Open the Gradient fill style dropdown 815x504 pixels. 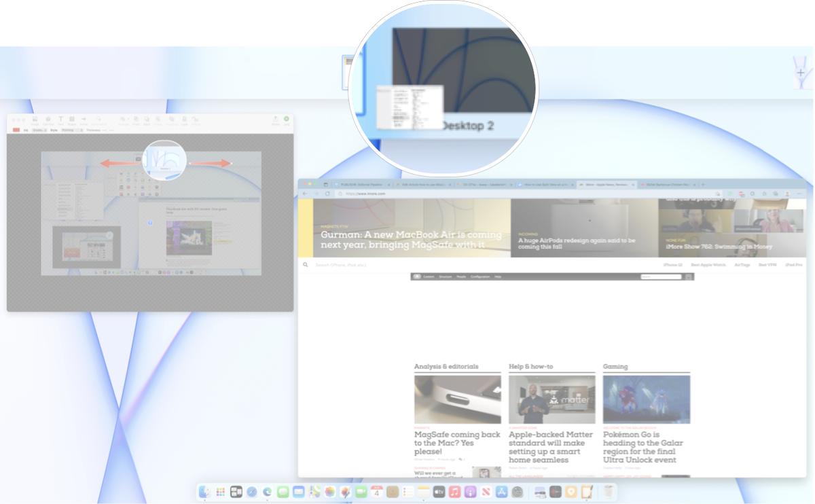click(x=41, y=130)
